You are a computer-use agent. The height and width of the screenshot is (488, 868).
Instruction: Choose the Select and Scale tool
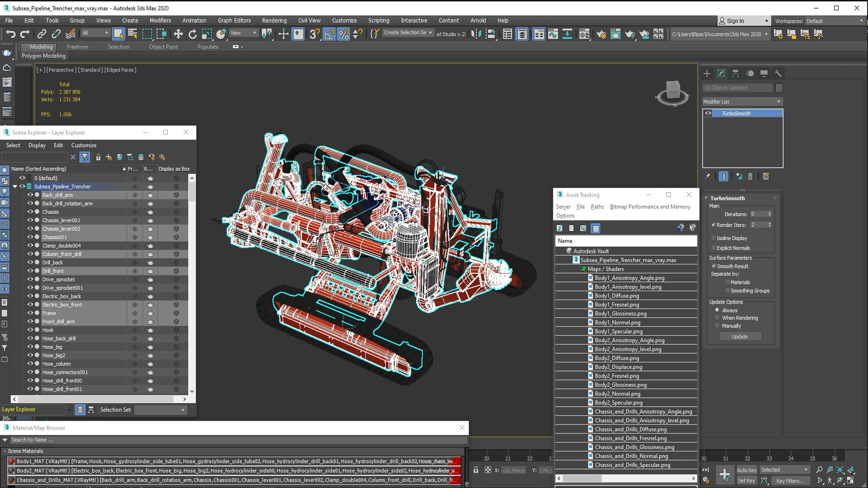coord(207,34)
